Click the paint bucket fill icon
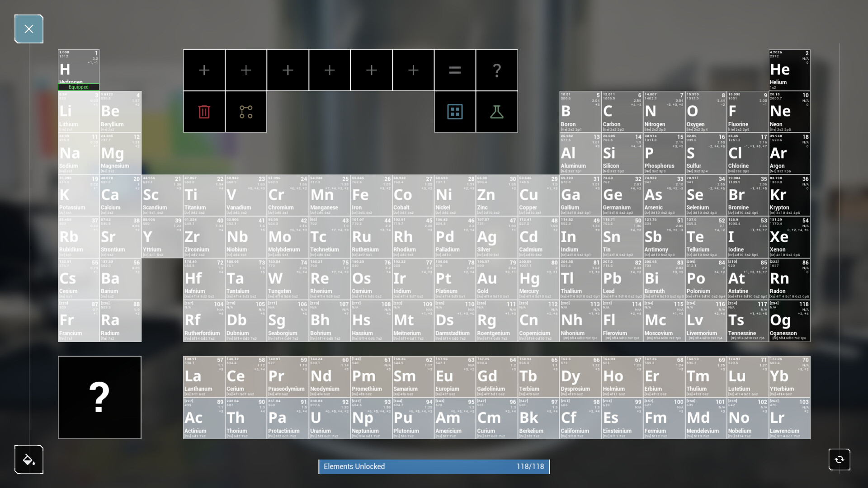The image size is (868, 488). click(29, 460)
